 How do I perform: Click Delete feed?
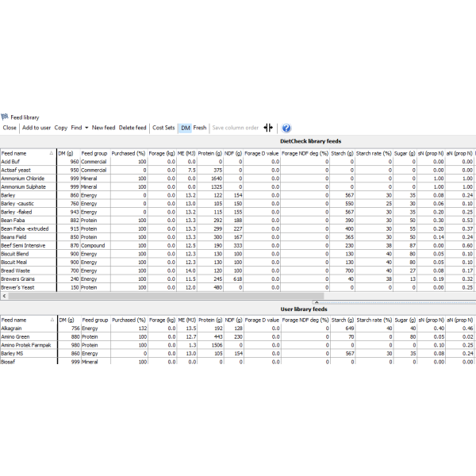point(132,128)
